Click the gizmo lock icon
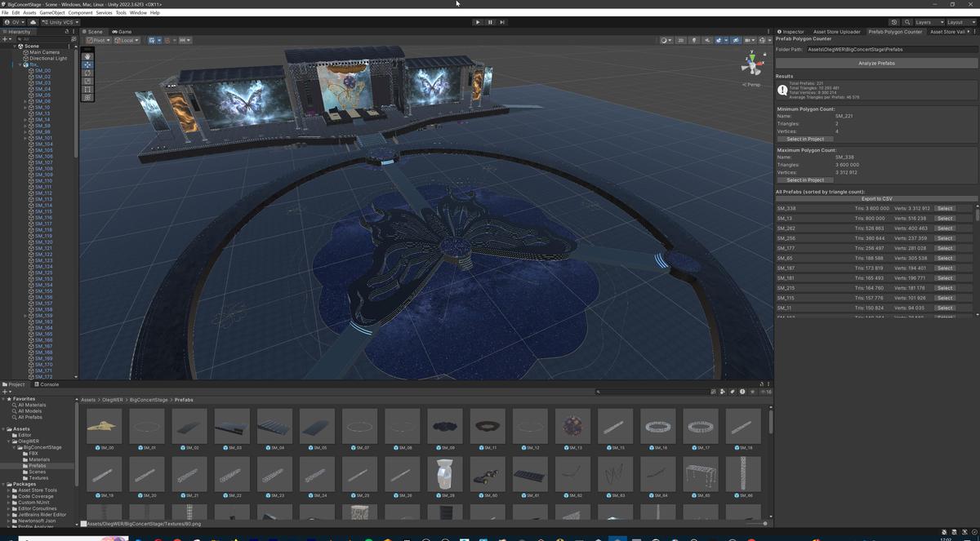 764,55
